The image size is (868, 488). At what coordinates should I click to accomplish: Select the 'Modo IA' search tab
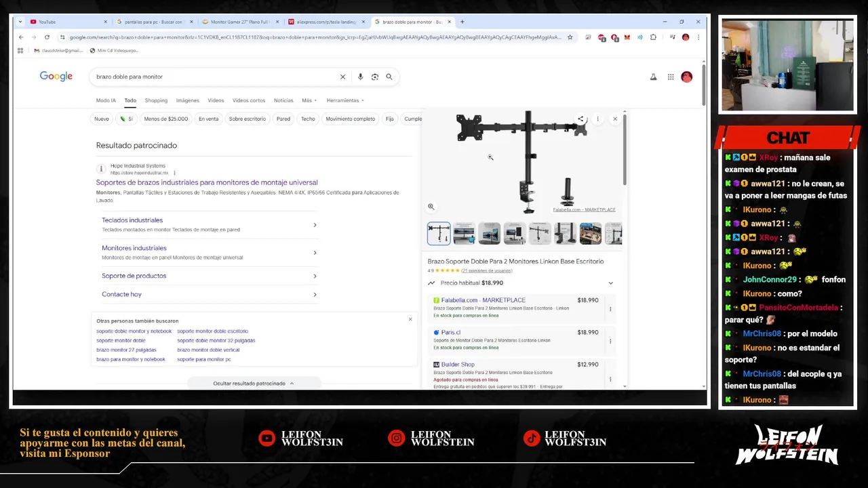[106, 100]
